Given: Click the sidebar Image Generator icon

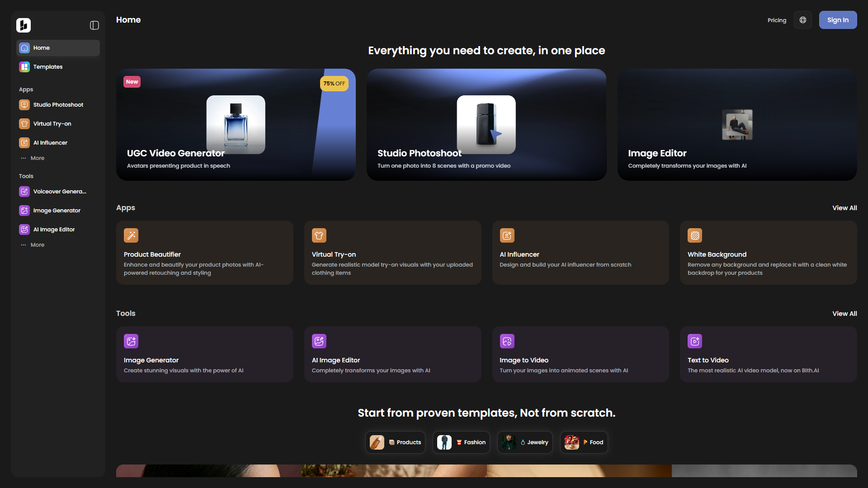Looking at the screenshot, I should [24, 211].
